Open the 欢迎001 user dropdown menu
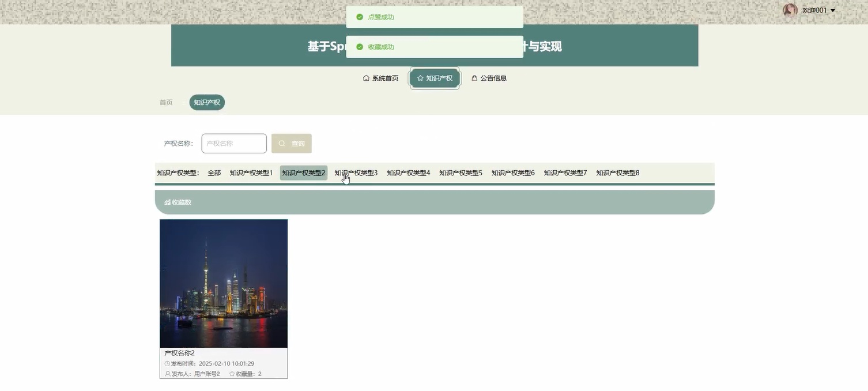This screenshot has width=868, height=391. (814, 10)
